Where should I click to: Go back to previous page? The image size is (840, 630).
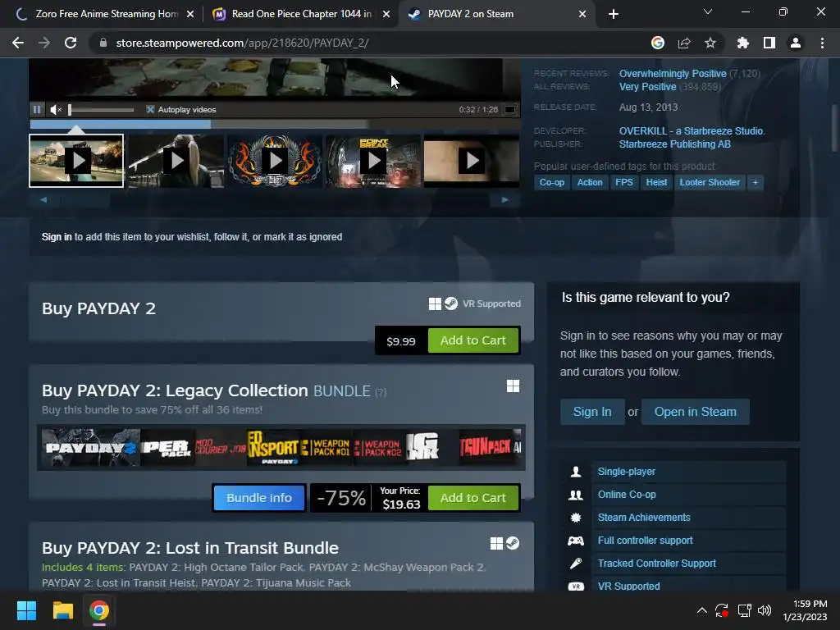[x=18, y=43]
